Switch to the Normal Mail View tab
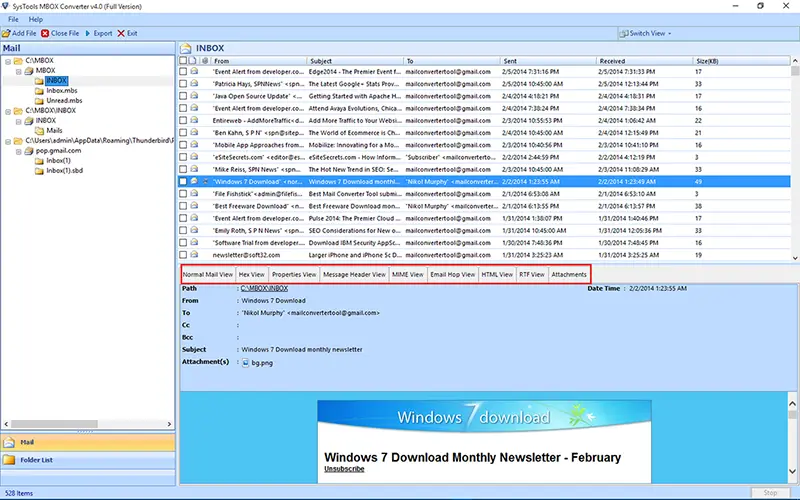This screenshot has height=500, width=800. (208, 274)
